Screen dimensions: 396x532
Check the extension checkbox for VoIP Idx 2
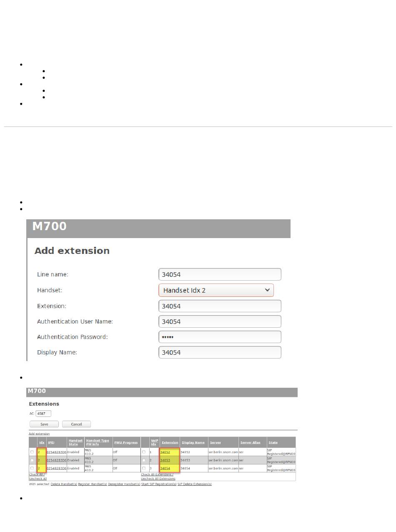144,460
